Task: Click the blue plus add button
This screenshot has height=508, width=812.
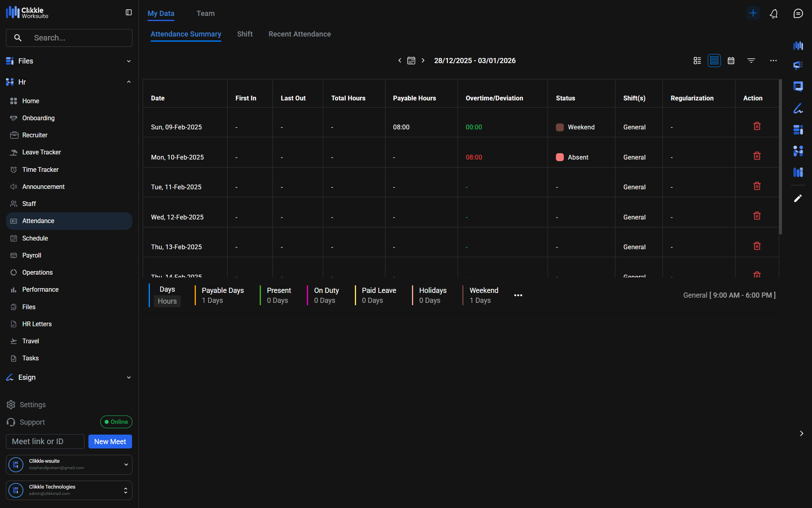Action: point(753,13)
